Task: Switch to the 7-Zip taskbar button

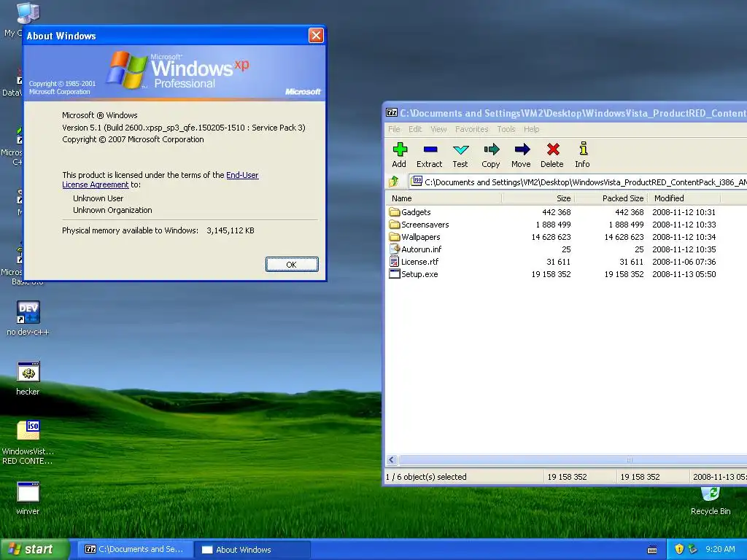Action: [x=135, y=549]
